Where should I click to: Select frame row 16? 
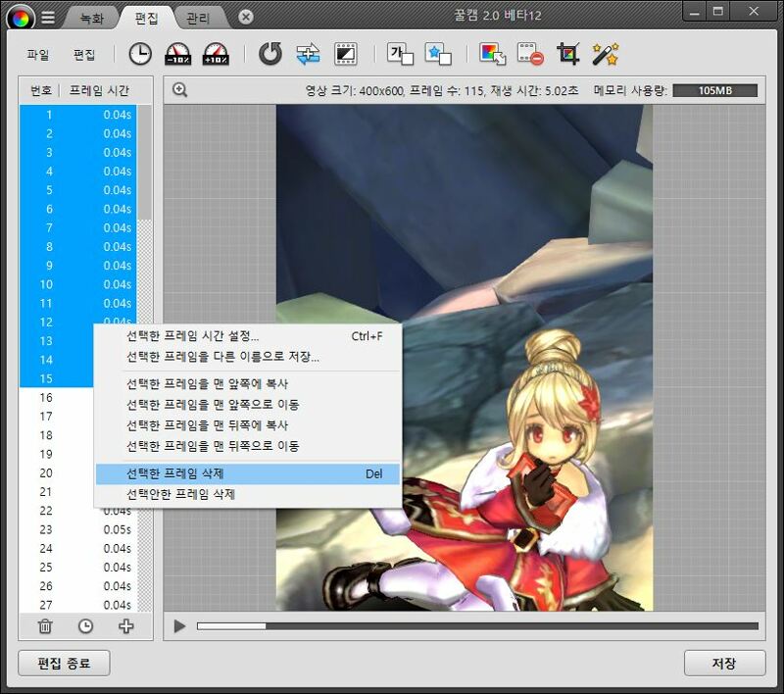tap(57, 398)
